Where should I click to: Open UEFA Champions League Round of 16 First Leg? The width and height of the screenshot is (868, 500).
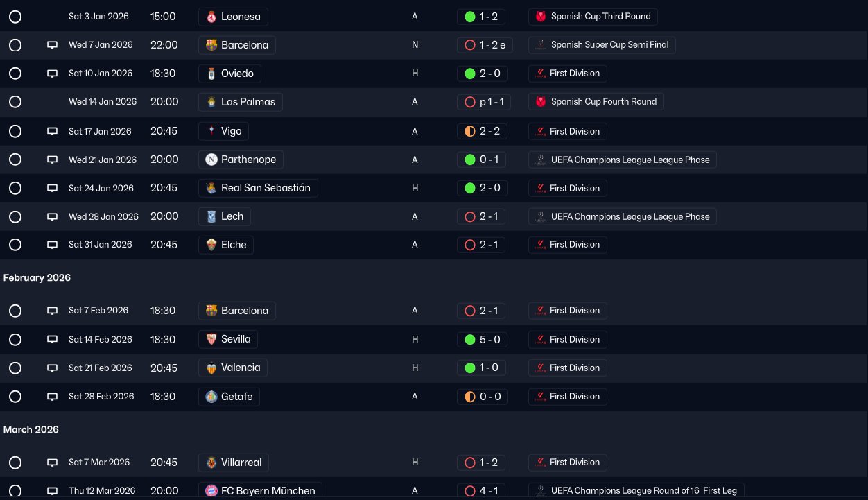click(636, 490)
